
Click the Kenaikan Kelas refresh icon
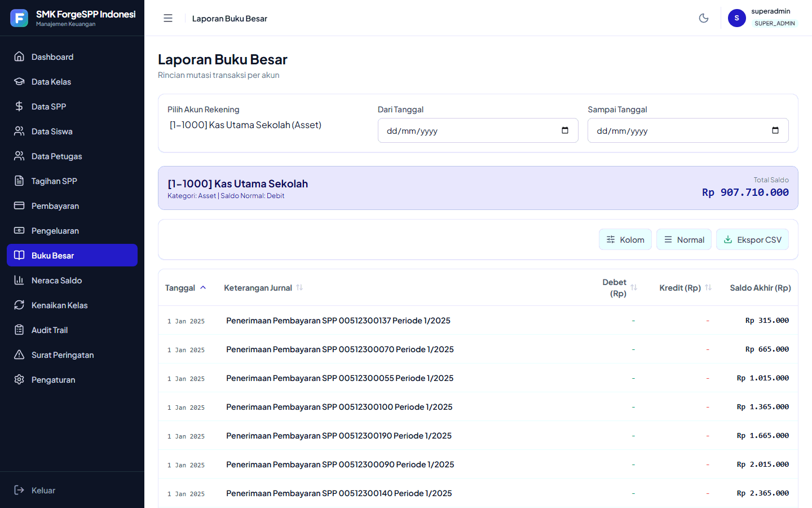click(19, 305)
